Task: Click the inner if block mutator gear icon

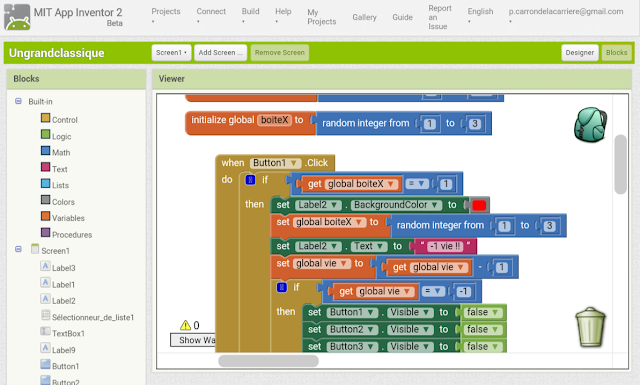Action: click(282, 287)
